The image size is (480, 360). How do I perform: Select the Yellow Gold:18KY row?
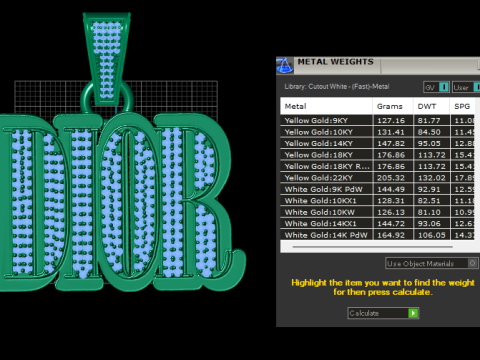tap(378, 155)
